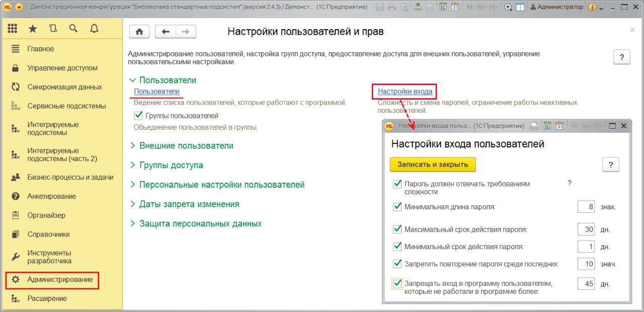The width and height of the screenshot is (644, 312).
Task: Close the Настройки пользователей и прав tab
Action: 632,30
